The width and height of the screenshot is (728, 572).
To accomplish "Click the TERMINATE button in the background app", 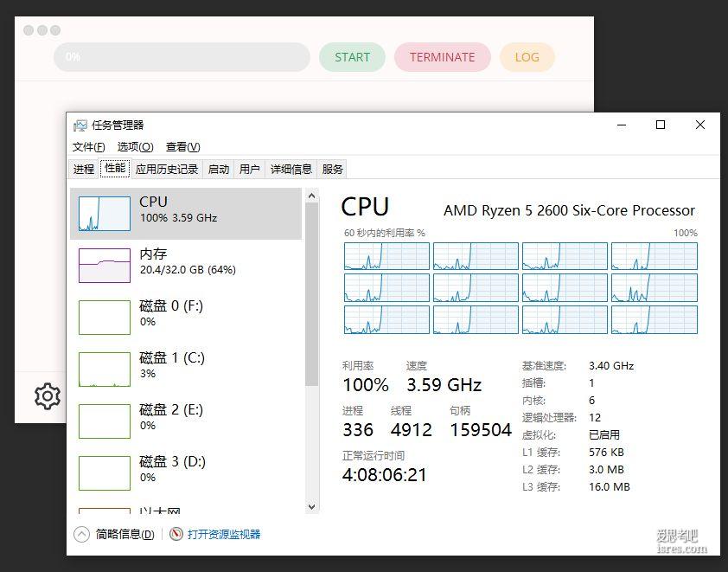I will tap(443, 57).
